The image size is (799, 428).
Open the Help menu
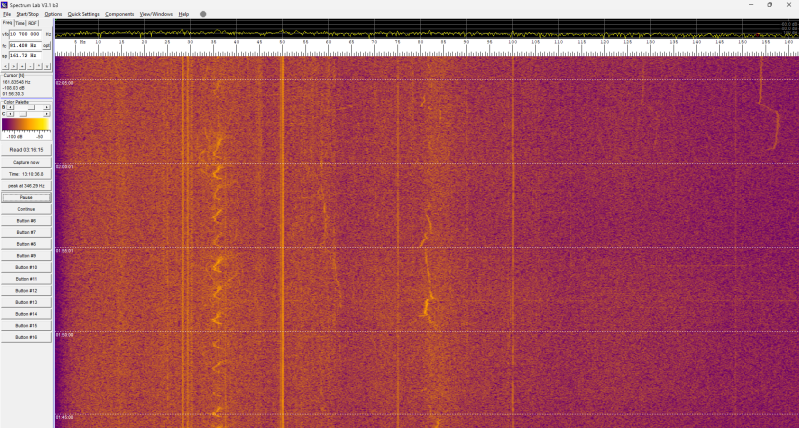pyautogui.click(x=183, y=14)
